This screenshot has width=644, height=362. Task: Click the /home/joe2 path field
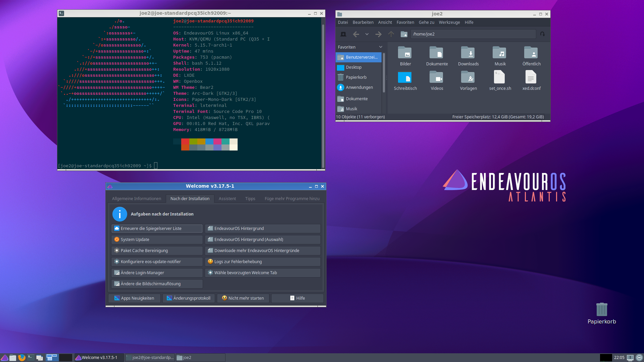[473, 34]
